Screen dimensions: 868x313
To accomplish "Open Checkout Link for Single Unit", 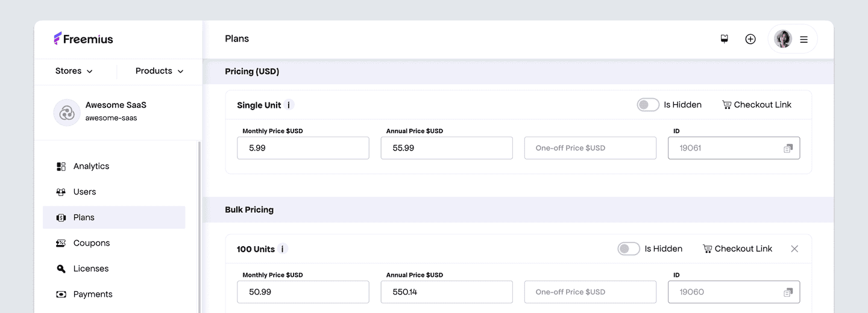I will tap(756, 105).
